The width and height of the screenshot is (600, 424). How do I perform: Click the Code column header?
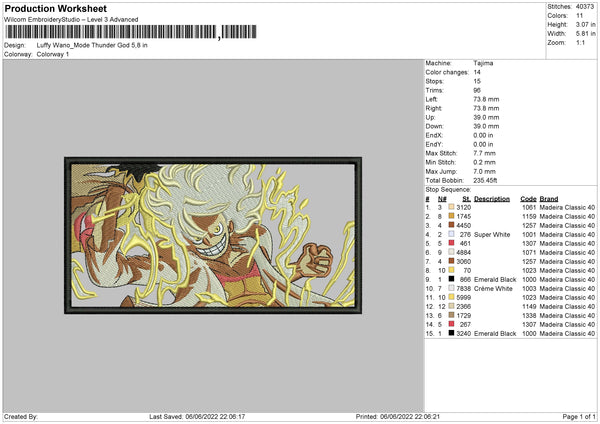pos(528,199)
